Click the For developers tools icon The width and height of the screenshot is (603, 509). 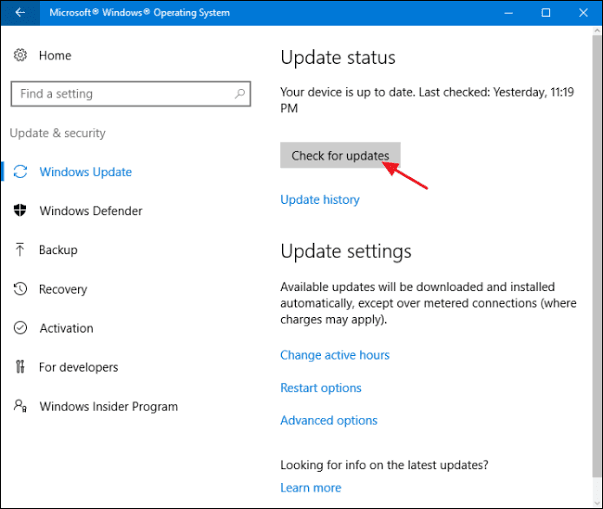click(x=20, y=367)
